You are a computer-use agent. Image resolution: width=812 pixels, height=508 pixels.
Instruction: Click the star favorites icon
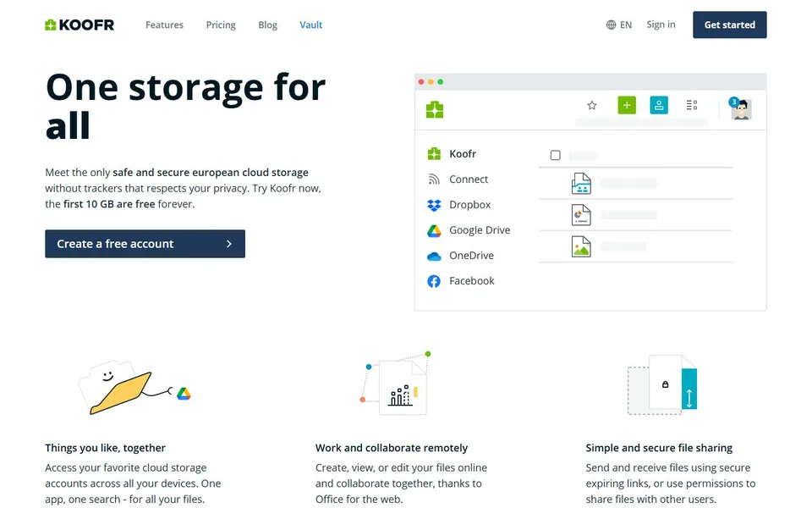pyautogui.click(x=592, y=105)
